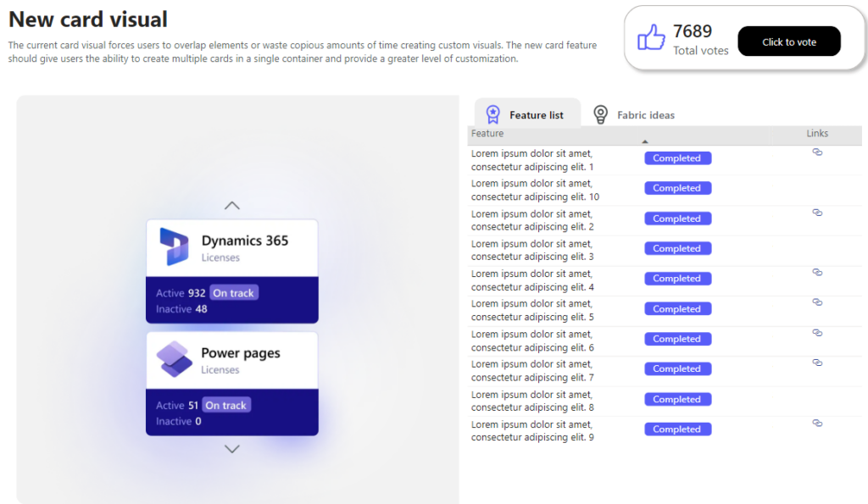This screenshot has width=868, height=504.
Task: Go to previous card with up chevron
Action: pyautogui.click(x=232, y=205)
